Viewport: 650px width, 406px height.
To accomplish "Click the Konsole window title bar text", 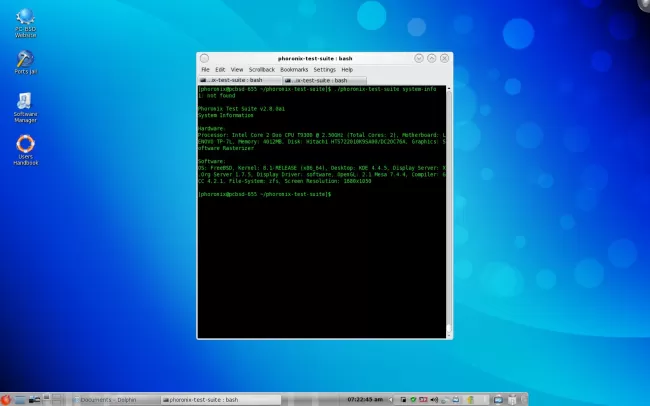I will [x=315, y=58].
